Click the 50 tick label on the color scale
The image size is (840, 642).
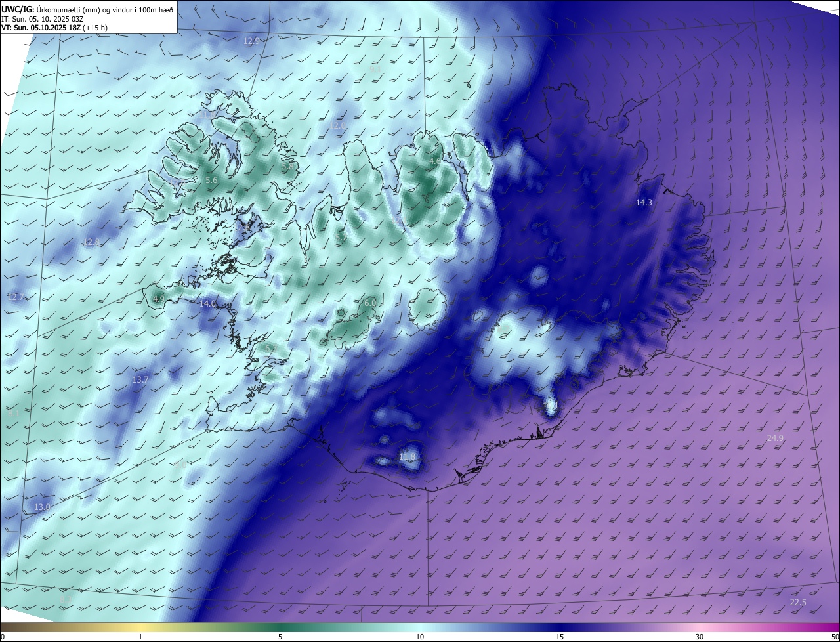tap(835, 637)
